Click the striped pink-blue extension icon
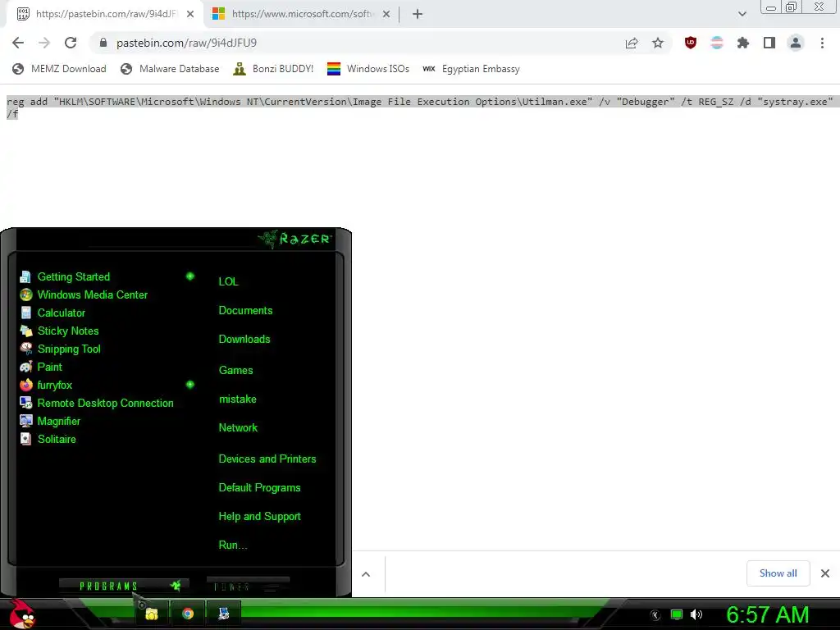The width and height of the screenshot is (840, 630). pyautogui.click(x=717, y=43)
